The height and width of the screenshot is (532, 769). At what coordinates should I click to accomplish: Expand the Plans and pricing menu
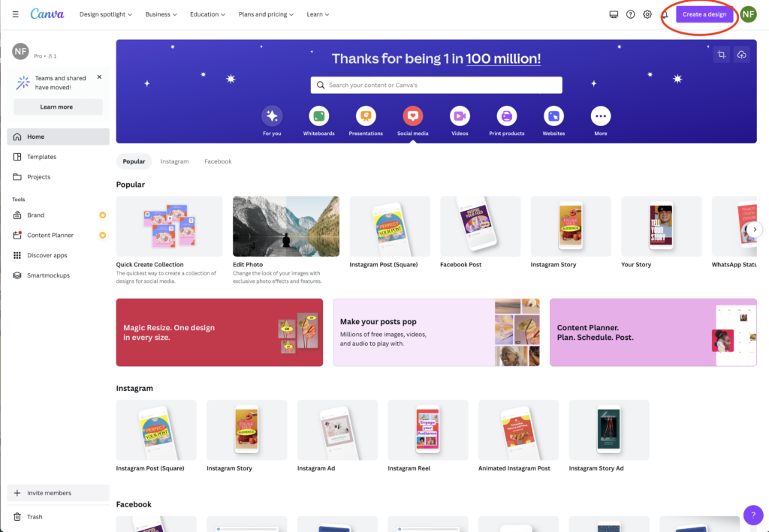[x=267, y=14]
